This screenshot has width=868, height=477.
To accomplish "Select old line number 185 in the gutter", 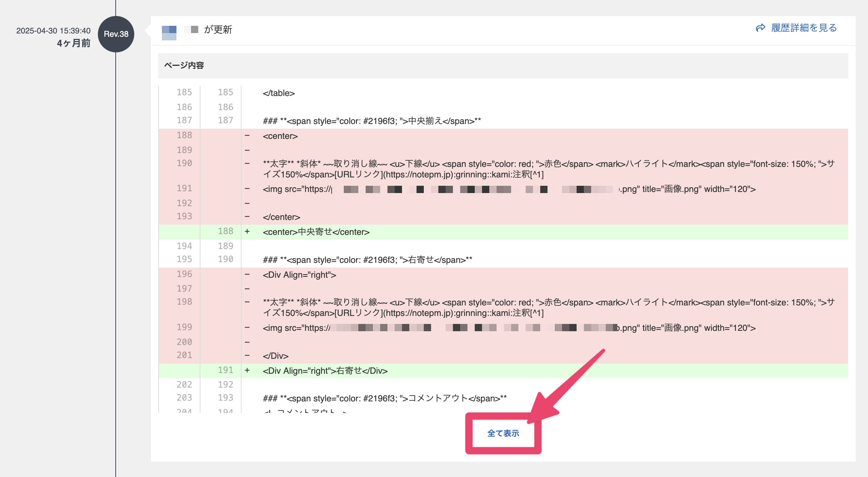I will [184, 92].
